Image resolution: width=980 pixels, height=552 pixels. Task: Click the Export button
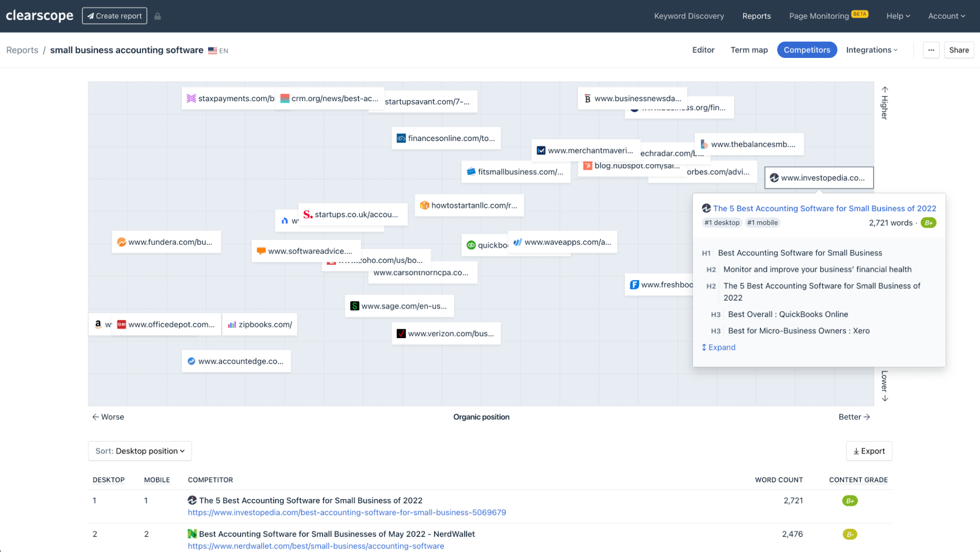869,451
